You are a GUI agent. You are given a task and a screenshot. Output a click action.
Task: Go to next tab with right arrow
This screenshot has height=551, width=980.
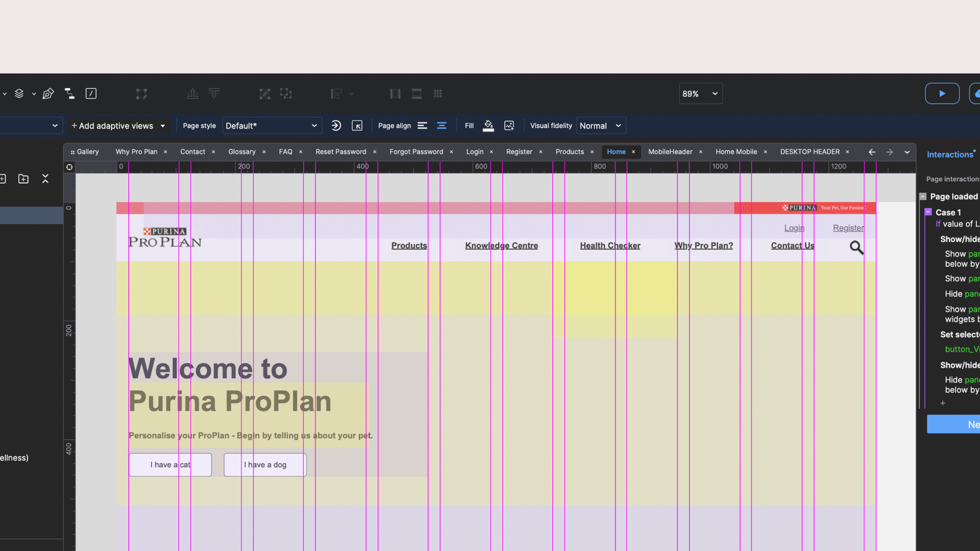(x=889, y=152)
